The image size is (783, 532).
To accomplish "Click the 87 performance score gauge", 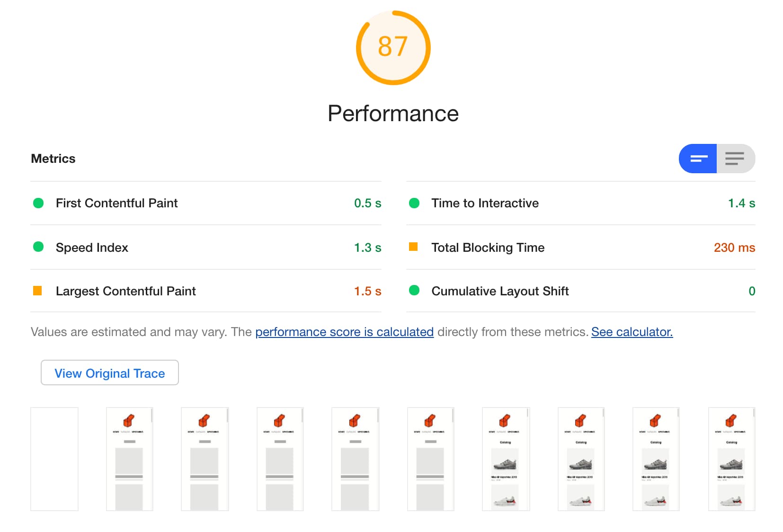I will coord(393,47).
